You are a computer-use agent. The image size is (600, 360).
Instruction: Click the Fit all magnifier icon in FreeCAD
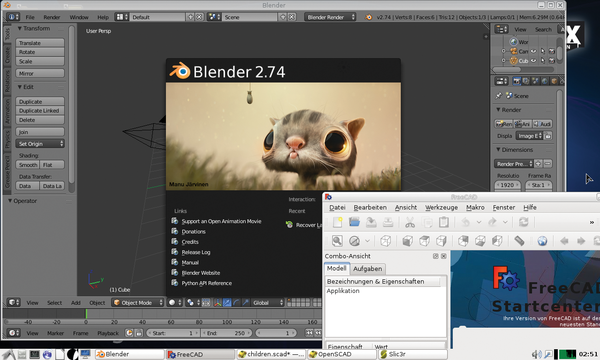pos(337,241)
